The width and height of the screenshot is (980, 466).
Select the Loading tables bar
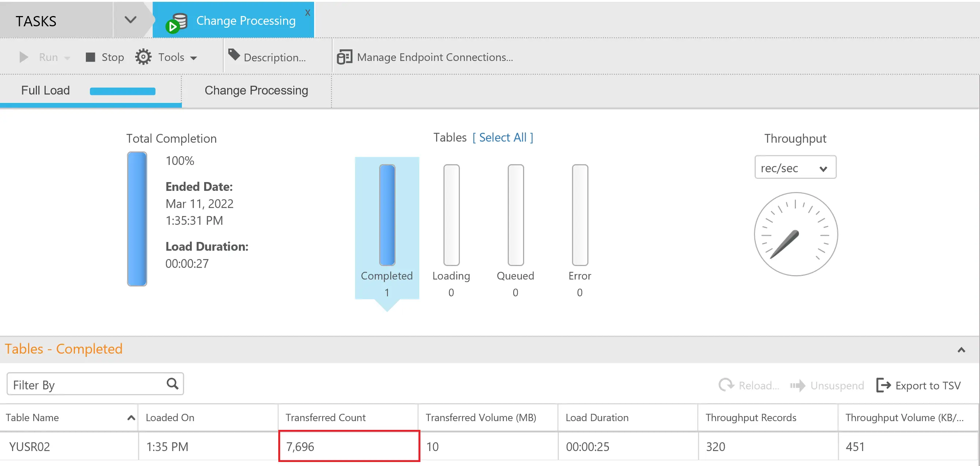(451, 215)
